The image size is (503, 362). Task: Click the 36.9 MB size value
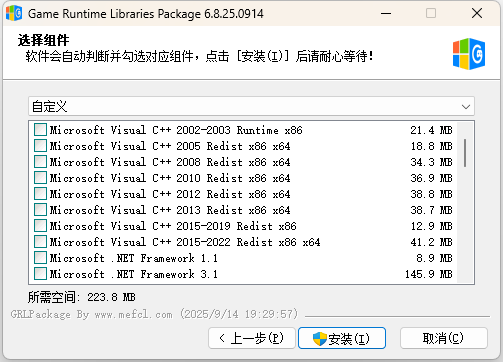point(431,178)
